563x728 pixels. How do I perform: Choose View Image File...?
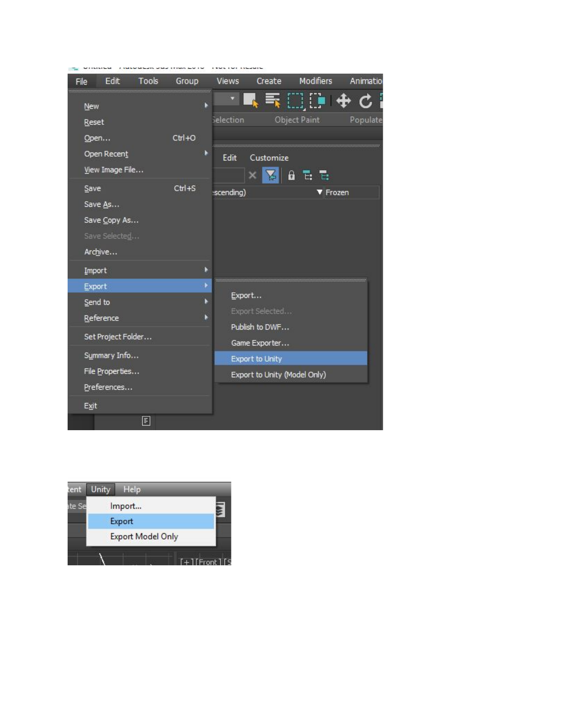point(140,170)
